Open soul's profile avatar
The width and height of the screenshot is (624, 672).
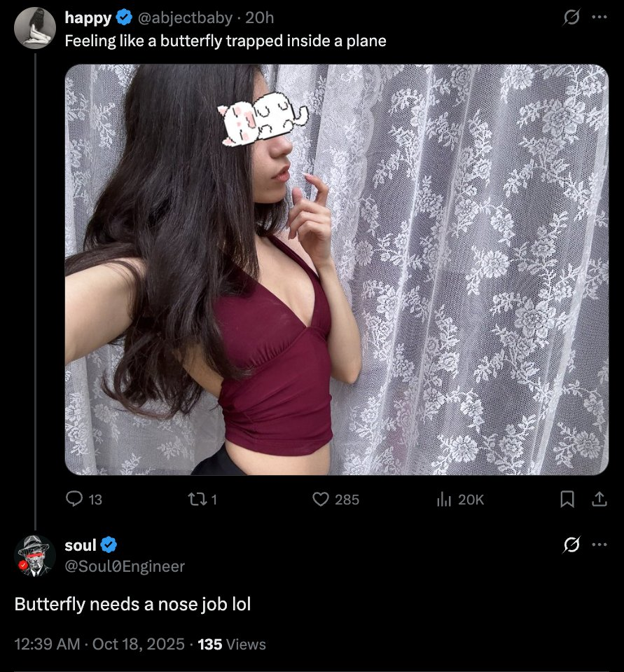[35, 556]
